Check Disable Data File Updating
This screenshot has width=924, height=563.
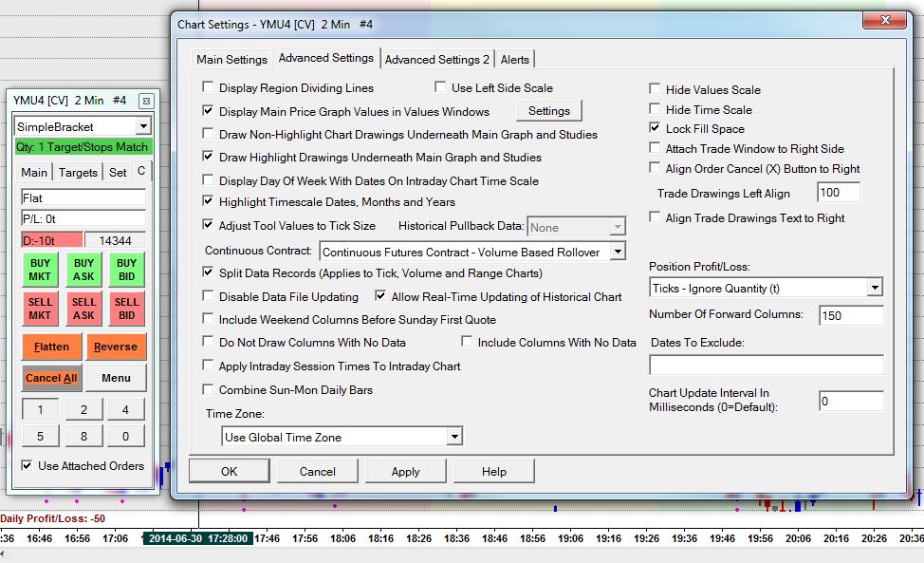pos(208,296)
